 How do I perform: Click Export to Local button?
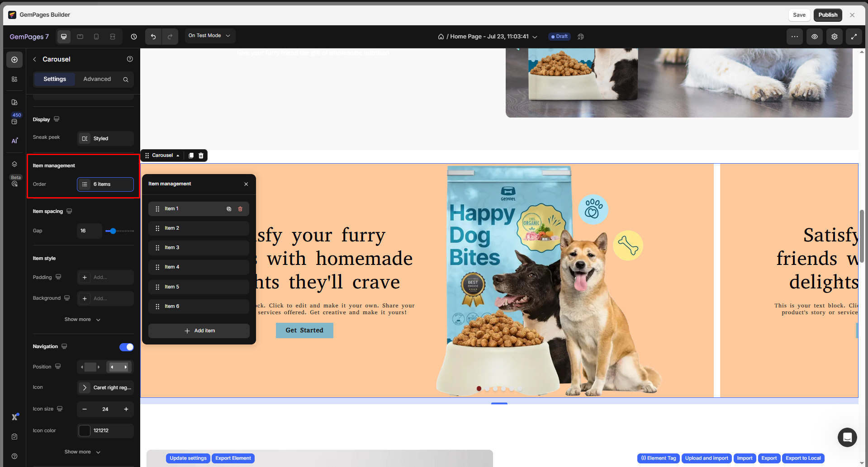pyautogui.click(x=803, y=458)
